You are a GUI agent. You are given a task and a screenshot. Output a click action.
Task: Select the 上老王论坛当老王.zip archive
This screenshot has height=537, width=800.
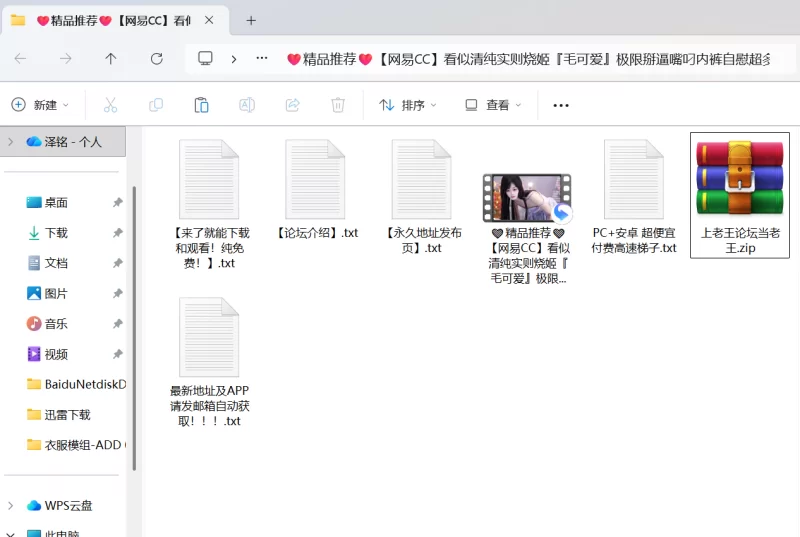point(740,195)
